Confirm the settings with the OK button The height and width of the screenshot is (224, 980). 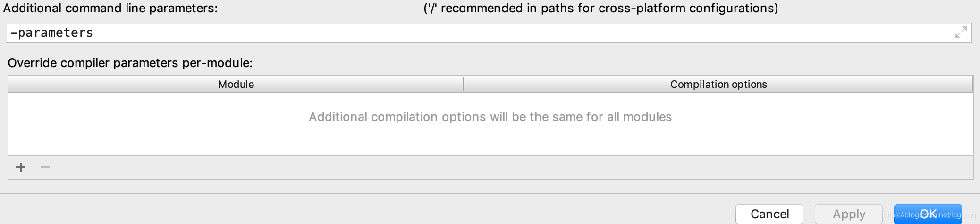(x=928, y=214)
